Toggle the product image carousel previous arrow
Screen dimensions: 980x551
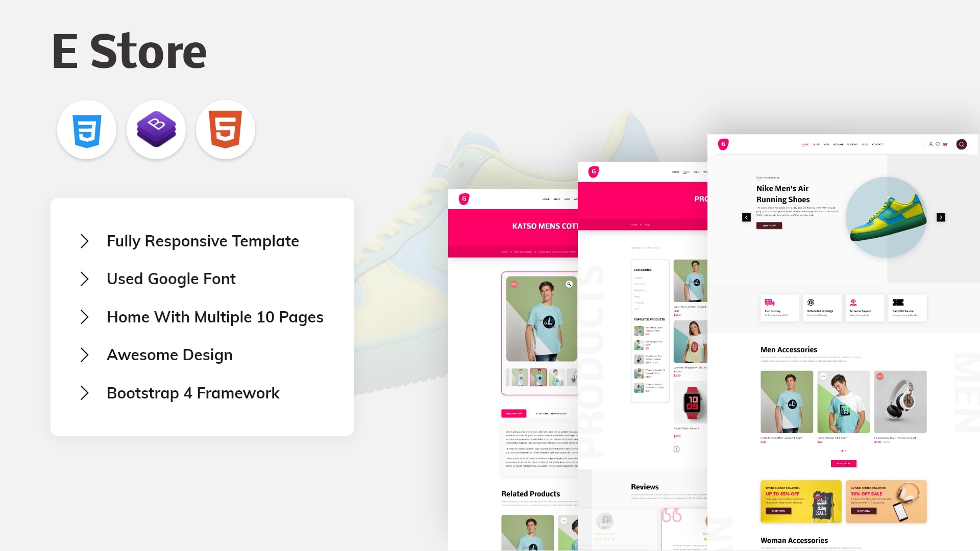pyautogui.click(x=746, y=217)
